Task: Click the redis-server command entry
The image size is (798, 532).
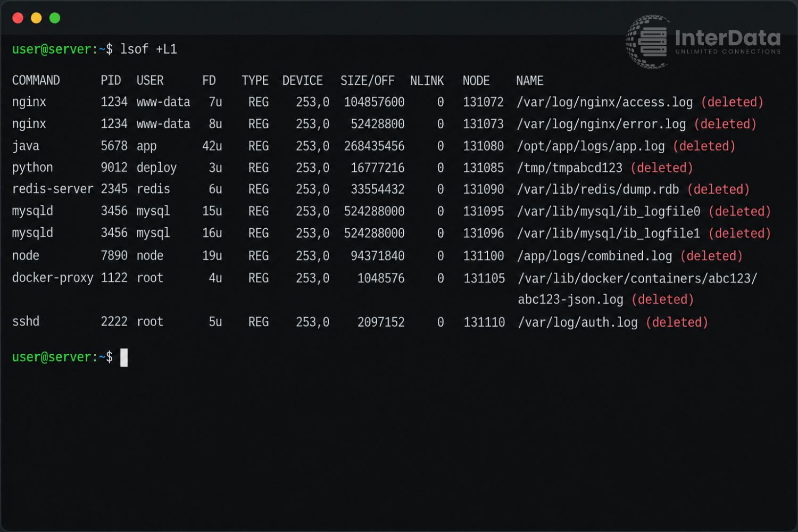Action: click(53, 189)
